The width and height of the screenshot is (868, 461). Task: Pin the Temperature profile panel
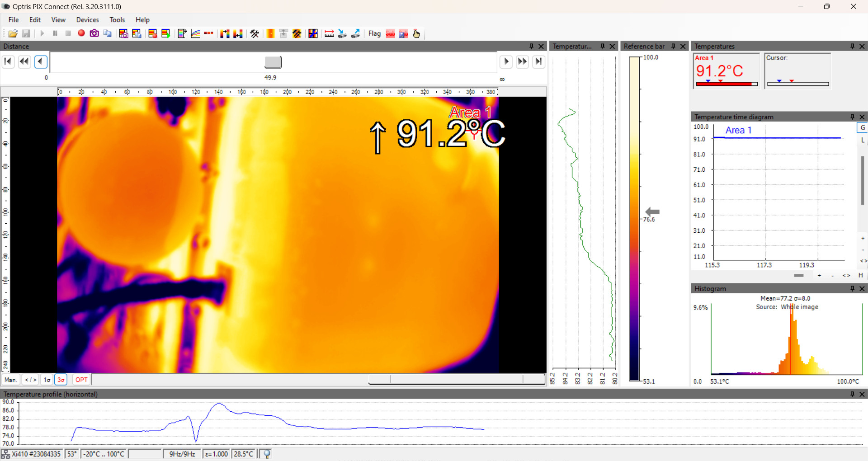(x=853, y=394)
